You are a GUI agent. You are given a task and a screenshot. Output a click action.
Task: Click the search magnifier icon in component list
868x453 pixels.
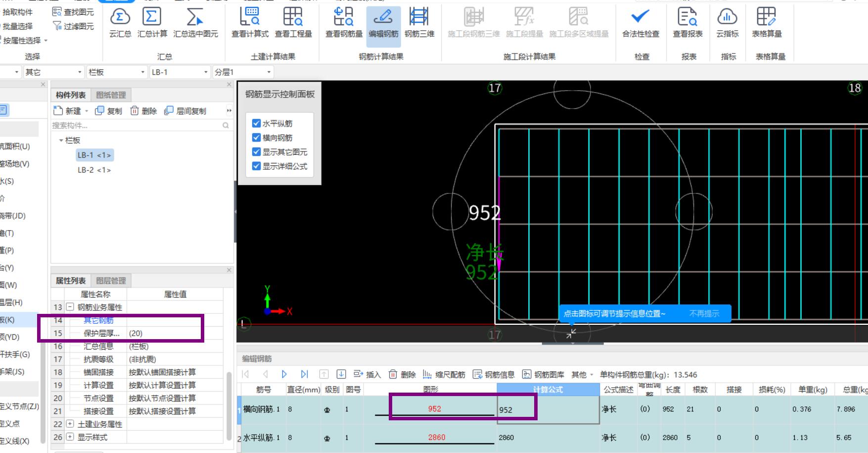pyautogui.click(x=226, y=125)
